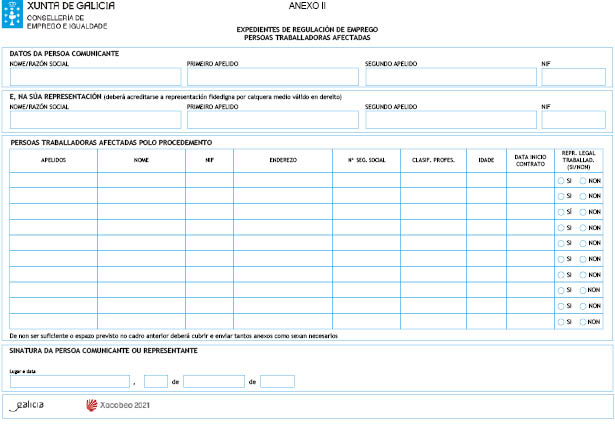This screenshot has width=615, height=439.
Task: Select NON in the first worker row
Action: [583, 180]
